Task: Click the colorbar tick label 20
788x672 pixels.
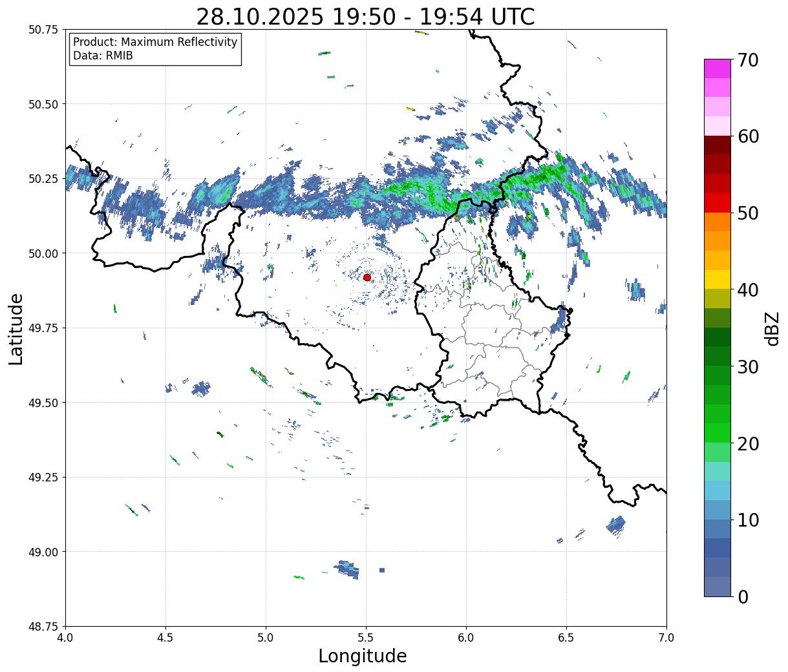Action: click(749, 443)
